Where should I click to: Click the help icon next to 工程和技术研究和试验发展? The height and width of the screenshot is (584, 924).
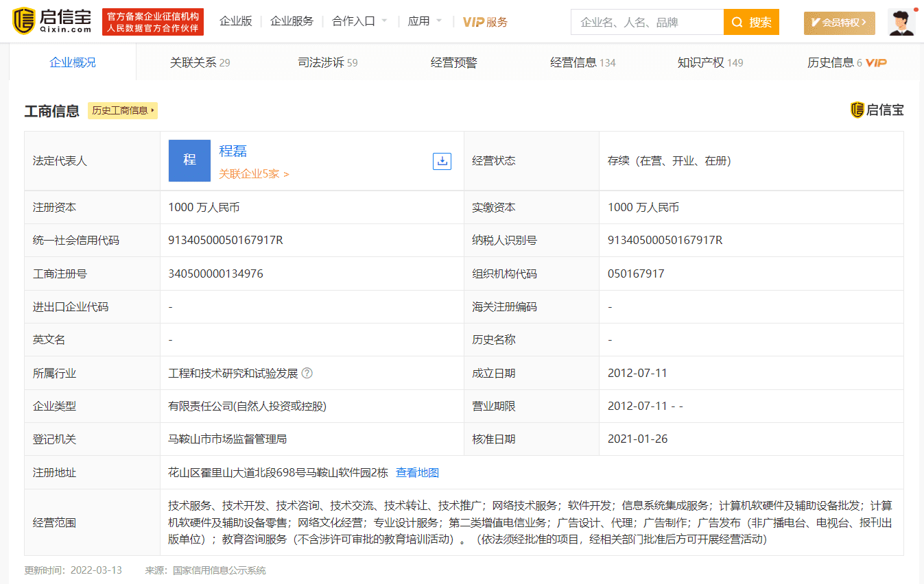click(307, 373)
